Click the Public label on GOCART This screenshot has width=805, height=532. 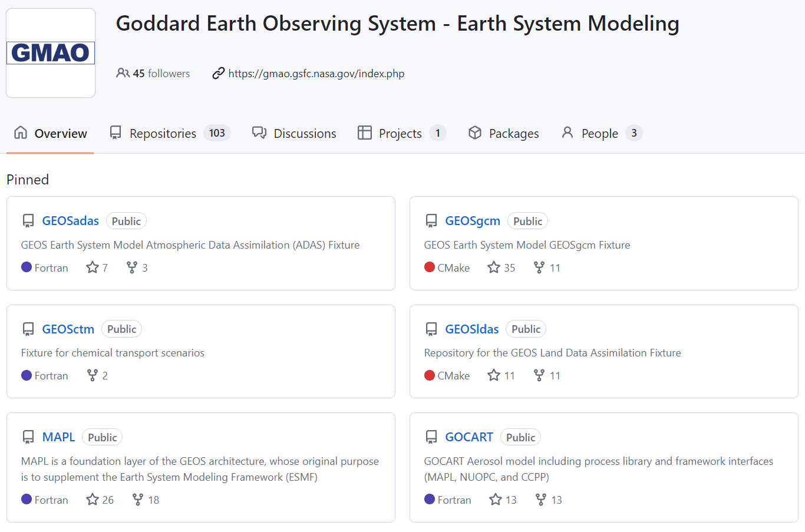click(x=520, y=437)
